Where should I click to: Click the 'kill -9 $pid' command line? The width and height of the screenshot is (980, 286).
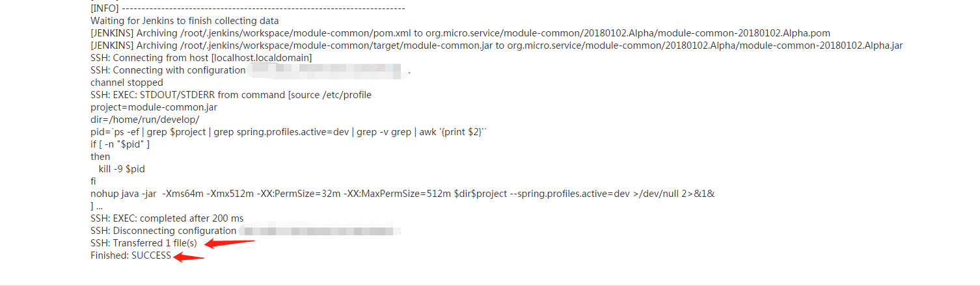click(122, 169)
